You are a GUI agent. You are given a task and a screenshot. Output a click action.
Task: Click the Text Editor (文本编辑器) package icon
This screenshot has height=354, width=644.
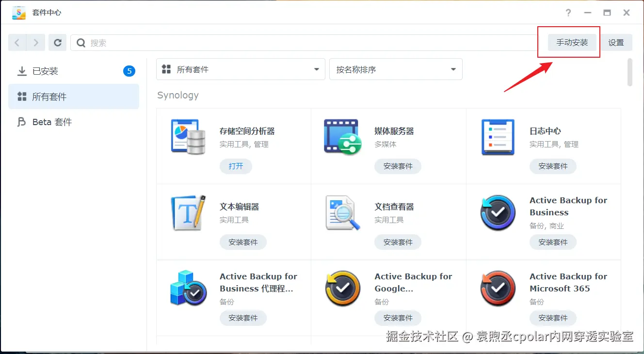[188, 213]
